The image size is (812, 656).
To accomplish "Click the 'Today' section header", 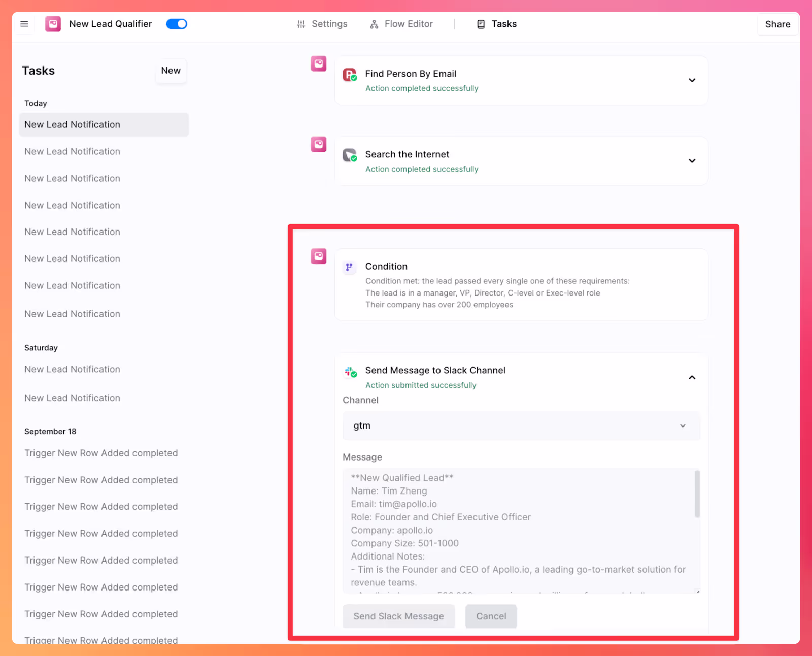I will (x=36, y=103).
